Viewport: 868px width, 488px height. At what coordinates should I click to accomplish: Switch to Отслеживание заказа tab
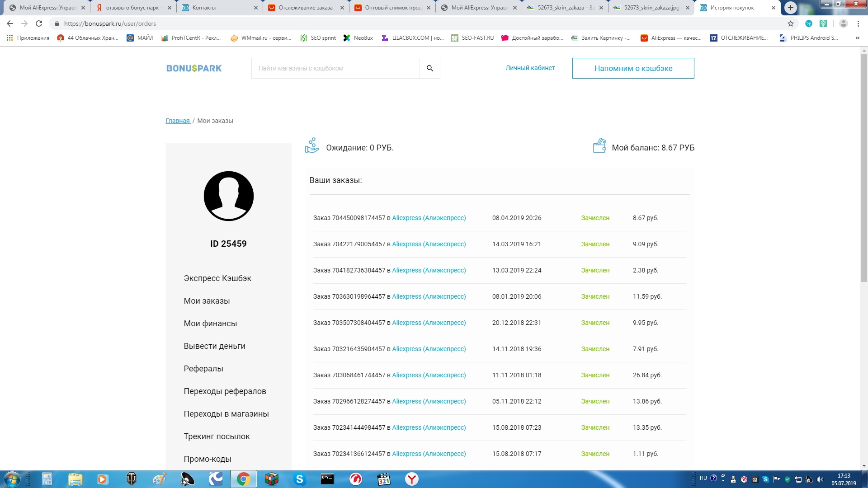tap(305, 8)
